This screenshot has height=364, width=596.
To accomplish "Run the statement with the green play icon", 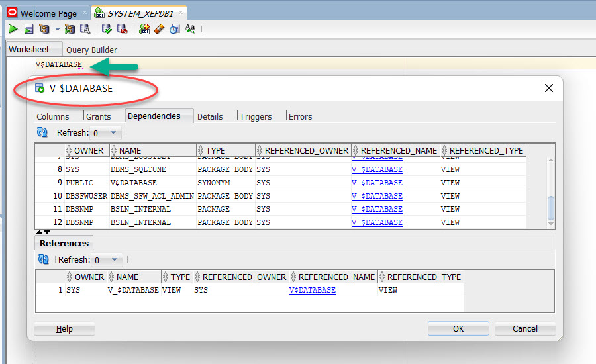I will [13, 29].
